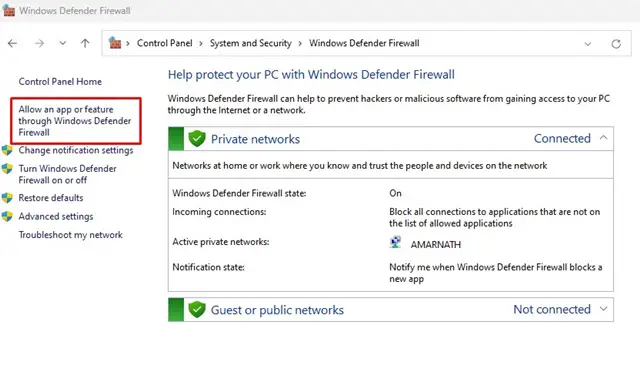Click the firewall icon in address bar
This screenshot has width=640, height=378.
115,43
